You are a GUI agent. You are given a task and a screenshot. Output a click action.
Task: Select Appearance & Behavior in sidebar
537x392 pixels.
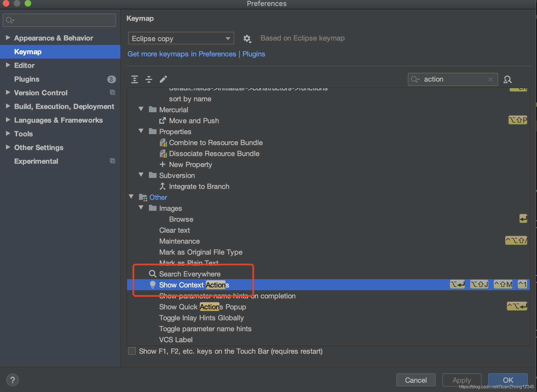pos(53,38)
